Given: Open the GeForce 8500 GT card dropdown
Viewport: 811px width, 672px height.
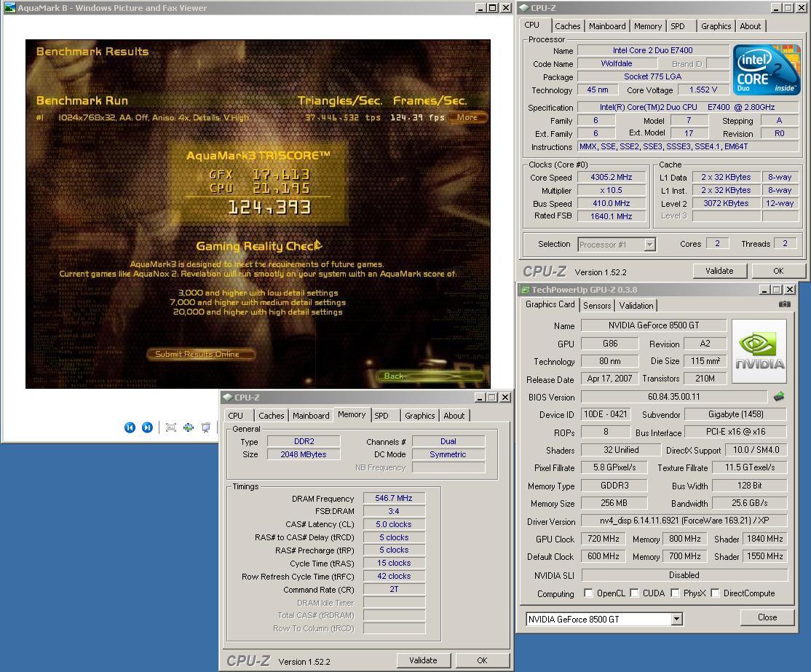Looking at the screenshot, I should (x=676, y=619).
